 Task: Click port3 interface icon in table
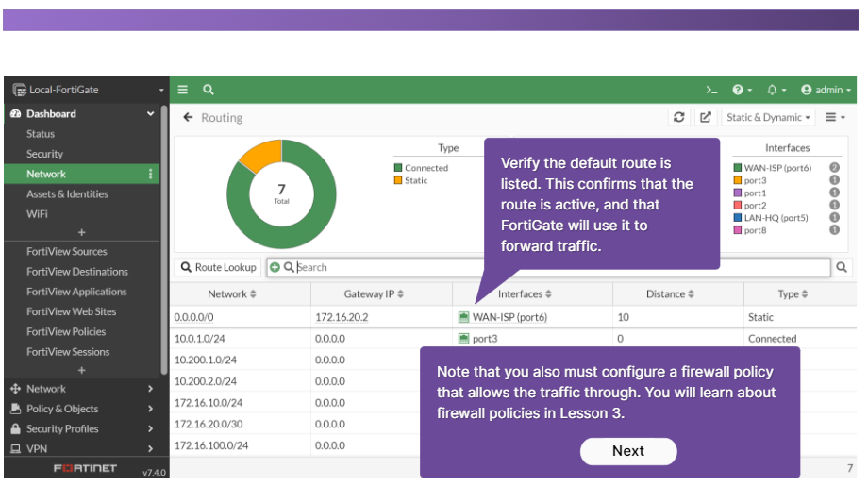pos(464,339)
